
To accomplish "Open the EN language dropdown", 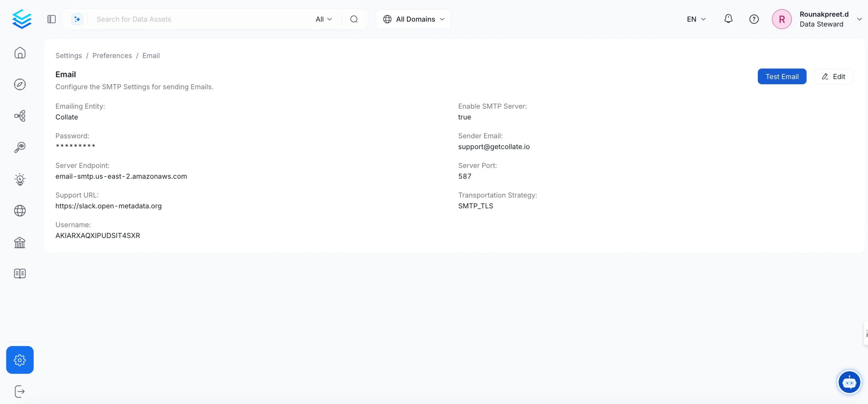I will [x=696, y=19].
